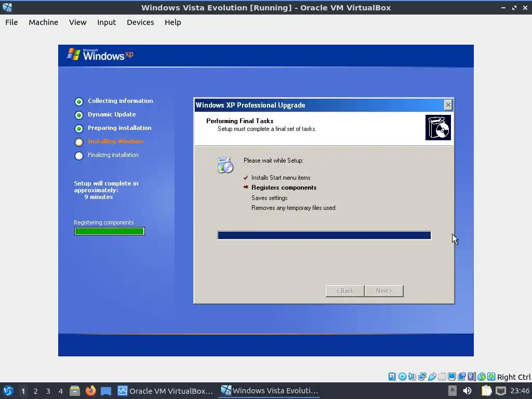Viewport: 532px width, 399px height.
Task: Click the display monitor status icon
Action: [451, 376]
